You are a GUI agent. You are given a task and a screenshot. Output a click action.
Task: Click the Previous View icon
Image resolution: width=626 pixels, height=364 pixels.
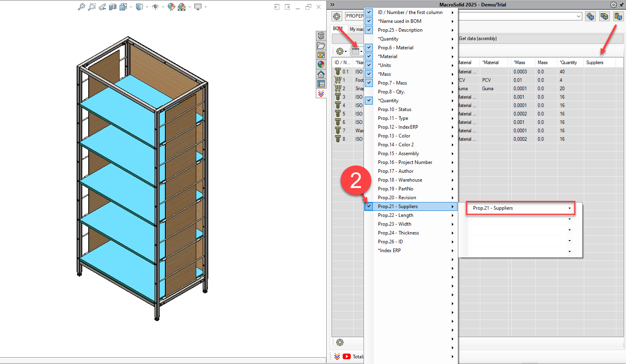(103, 7)
